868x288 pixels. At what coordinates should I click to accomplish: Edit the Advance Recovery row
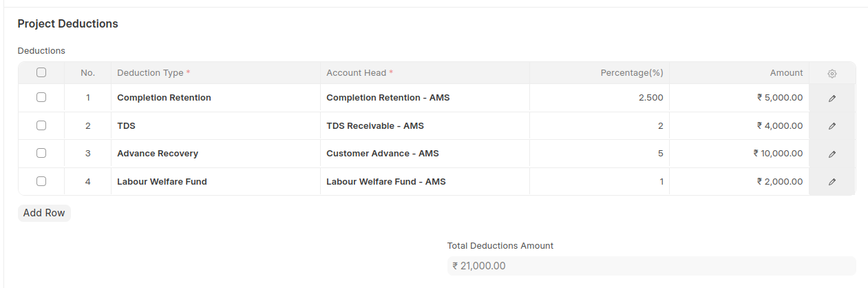tap(832, 154)
